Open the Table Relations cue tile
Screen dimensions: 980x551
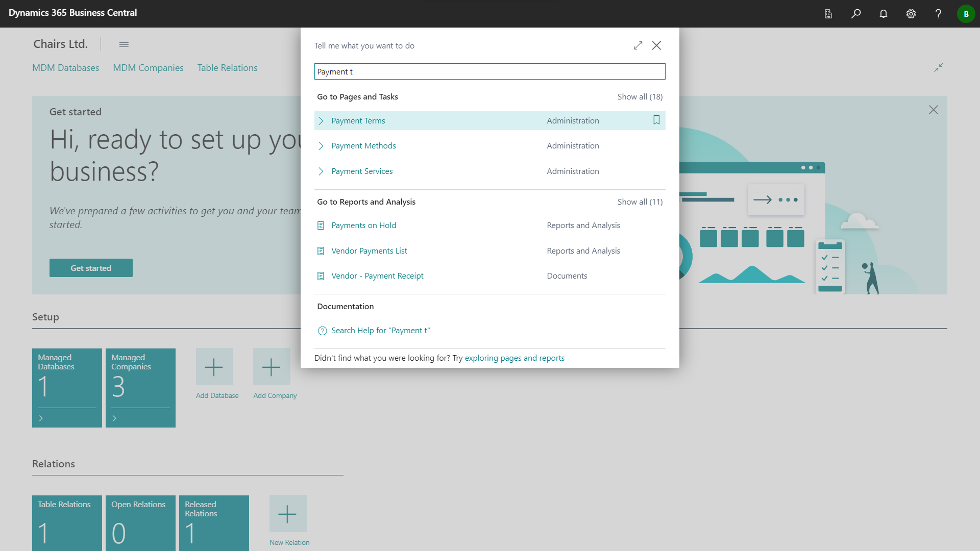click(x=67, y=523)
